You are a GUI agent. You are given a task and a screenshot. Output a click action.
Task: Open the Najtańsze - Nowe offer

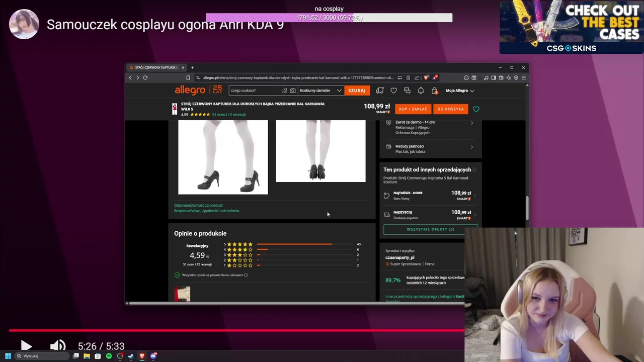(x=430, y=195)
